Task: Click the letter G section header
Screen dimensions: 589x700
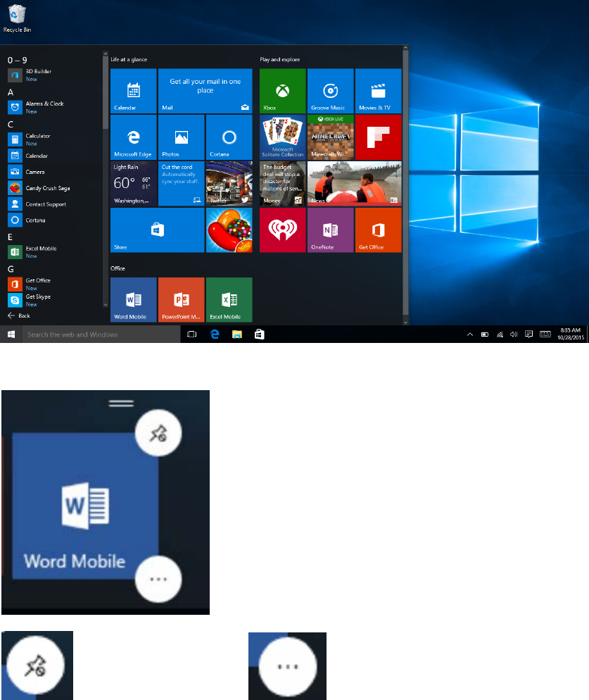Action: (x=11, y=269)
